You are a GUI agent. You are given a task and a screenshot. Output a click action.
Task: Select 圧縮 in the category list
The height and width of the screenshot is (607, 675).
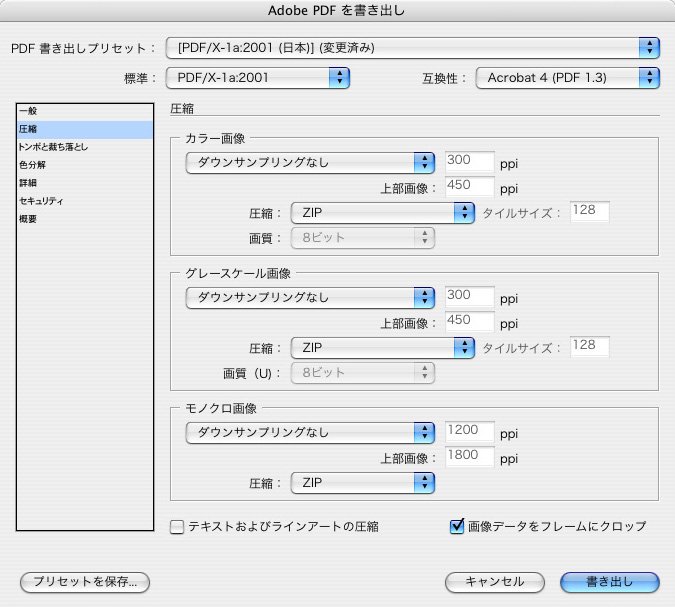click(85, 129)
